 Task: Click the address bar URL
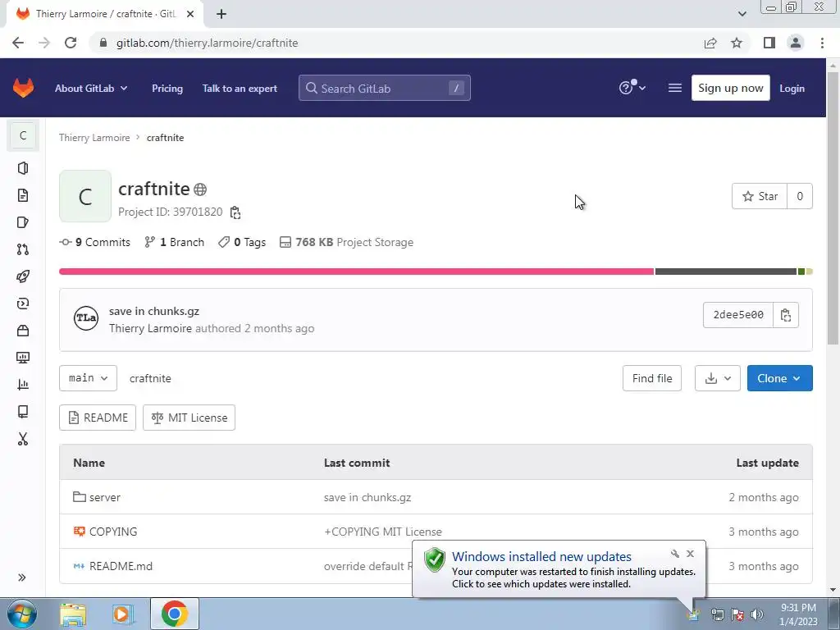207,43
